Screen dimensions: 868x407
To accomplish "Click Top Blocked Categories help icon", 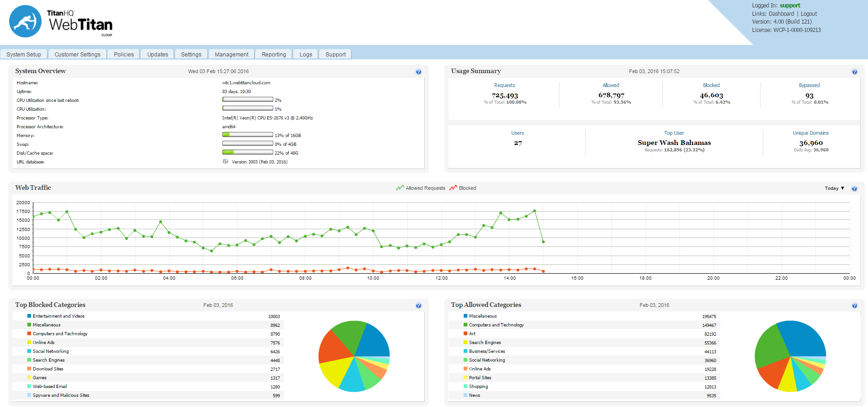I will (x=418, y=306).
